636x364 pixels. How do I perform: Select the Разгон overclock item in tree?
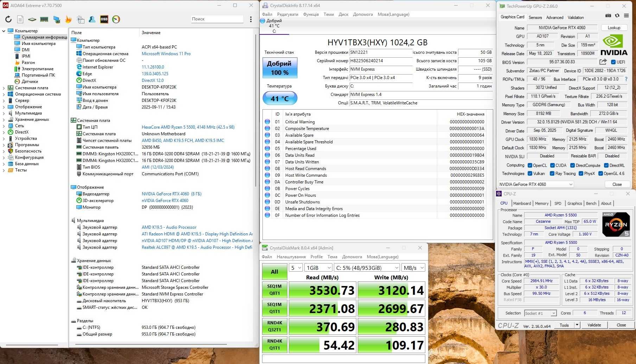(28, 63)
